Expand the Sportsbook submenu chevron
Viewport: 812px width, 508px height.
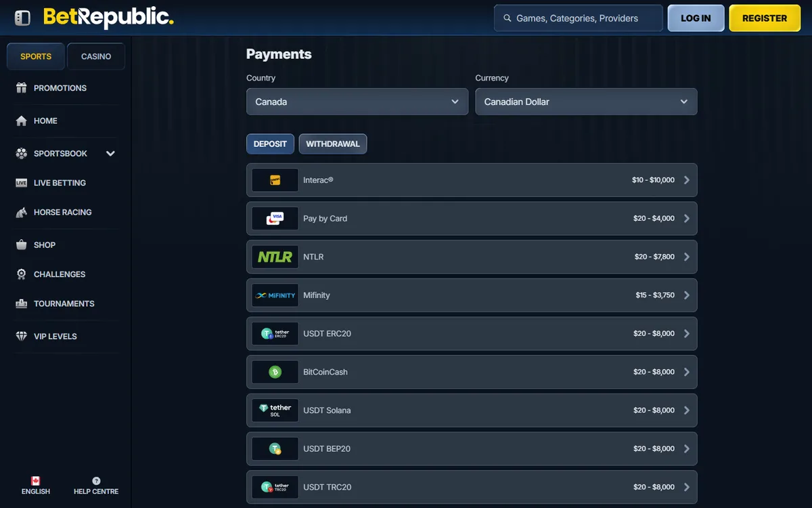(x=111, y=154)
